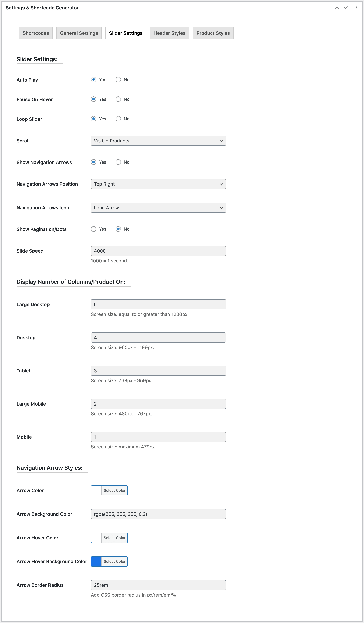Enable Pause On Hover with Yes
364x623 pixels.
pyautogui.click(x=94, y=99)
